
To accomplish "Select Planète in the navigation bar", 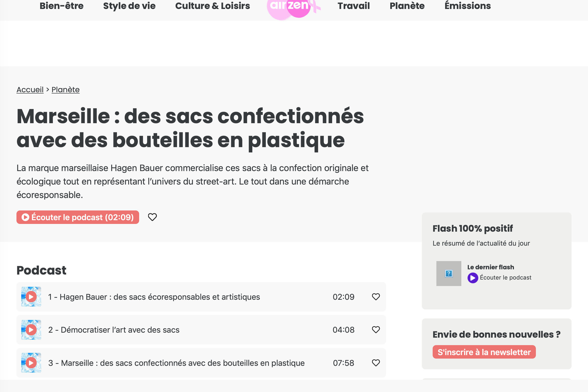I will (407, 6).
